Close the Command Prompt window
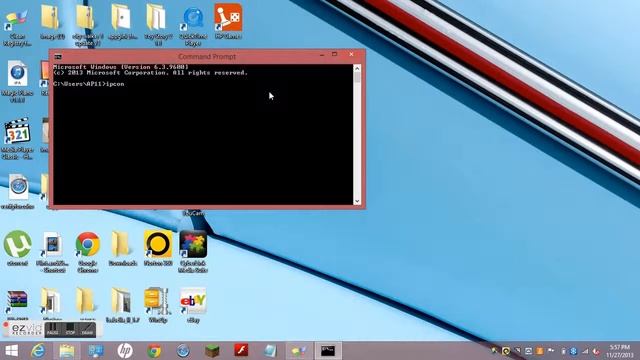 pos(351,54)
